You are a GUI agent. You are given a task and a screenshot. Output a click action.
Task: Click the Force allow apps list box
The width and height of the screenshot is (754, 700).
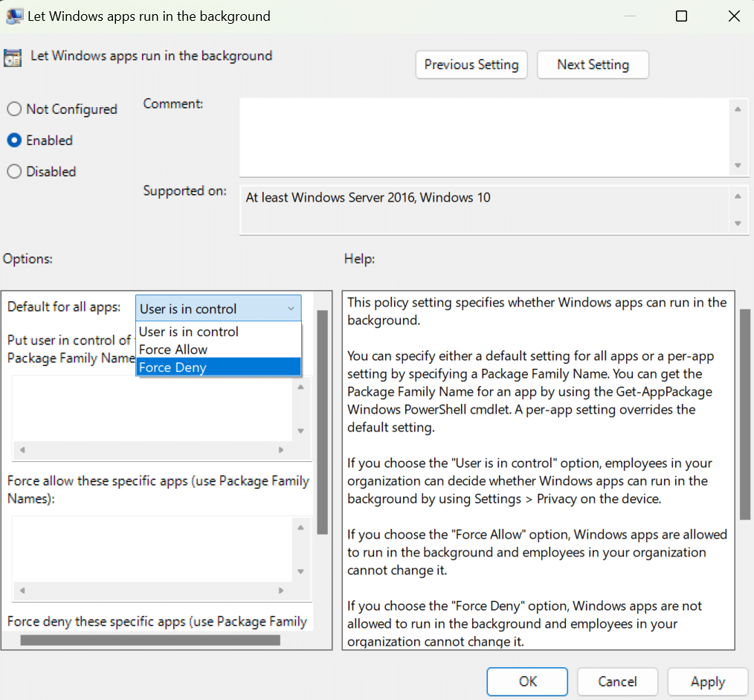point(152,549)
